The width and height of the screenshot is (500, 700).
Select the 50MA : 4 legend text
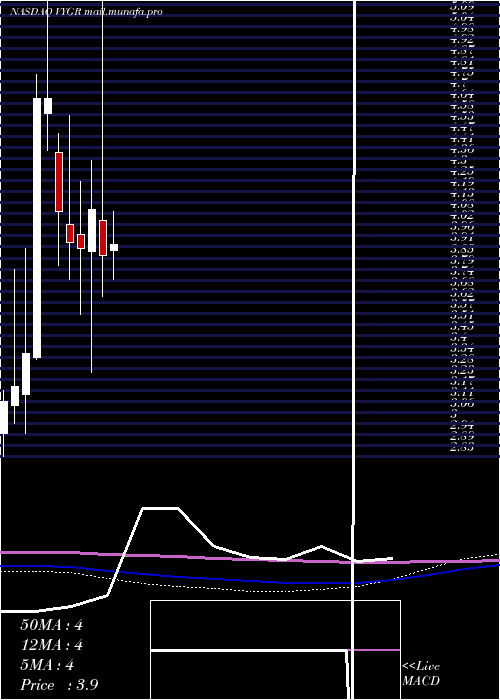coord(51,625)
